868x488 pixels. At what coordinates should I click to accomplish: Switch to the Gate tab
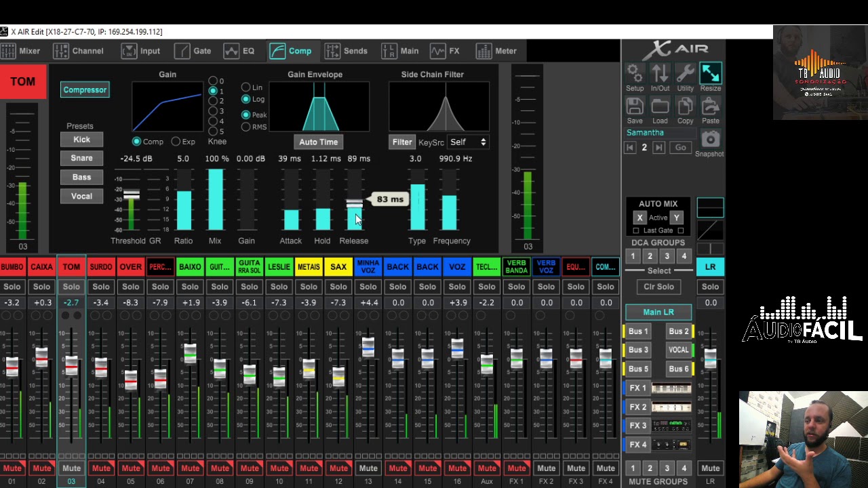point(193,51)
